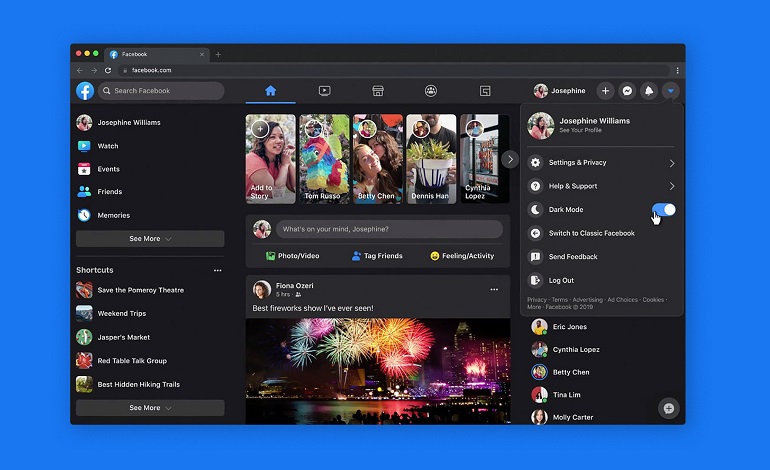Click Josephine profile chip in header
The image size is (770, 470).
[560, 91]
